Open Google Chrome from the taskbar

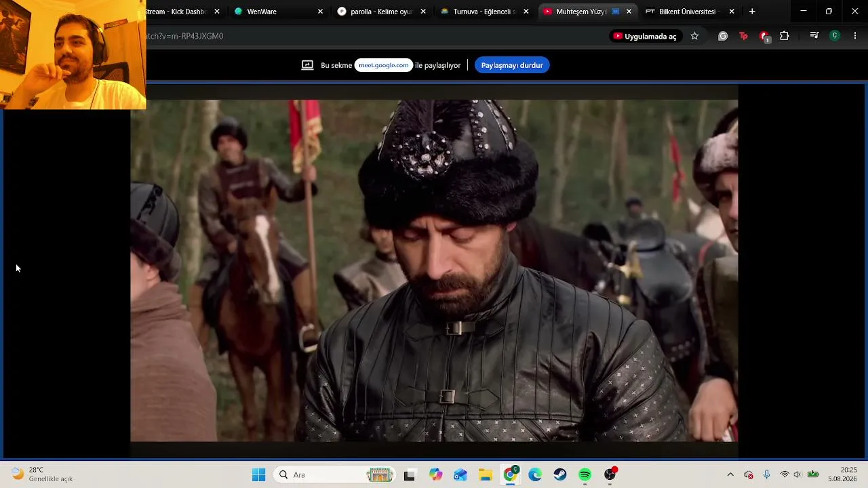(511, 474)
